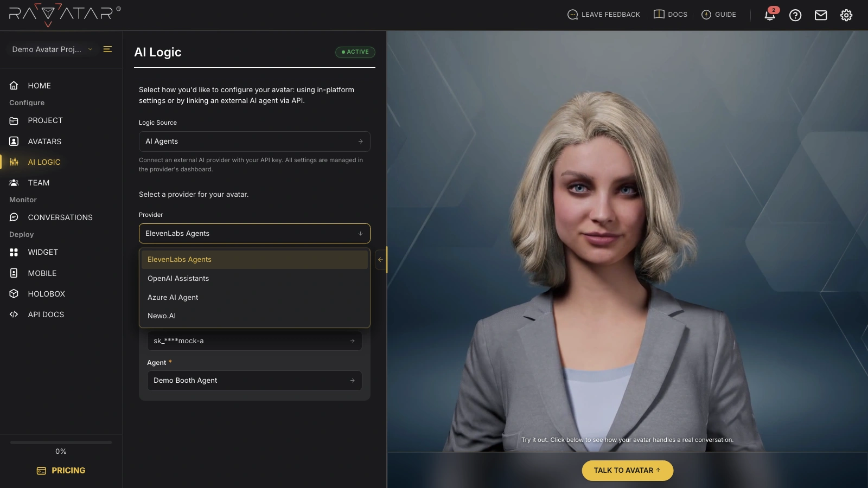The image size is (868, 488).
Task: Click the Leave Feedback link
Action: pyautogui.click(x=604, y=15)
